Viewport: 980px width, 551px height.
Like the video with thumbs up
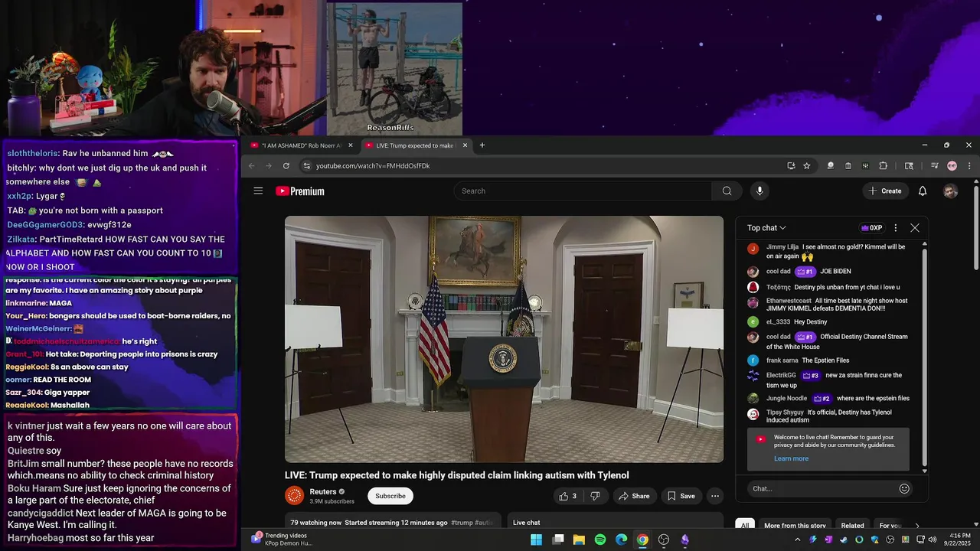coord(567,496)
